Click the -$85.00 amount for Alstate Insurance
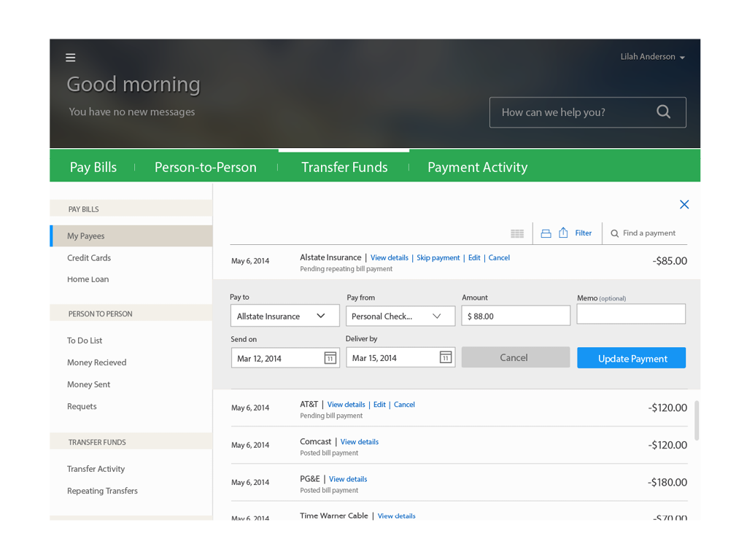747x560 pixels. tap(670, 261)
